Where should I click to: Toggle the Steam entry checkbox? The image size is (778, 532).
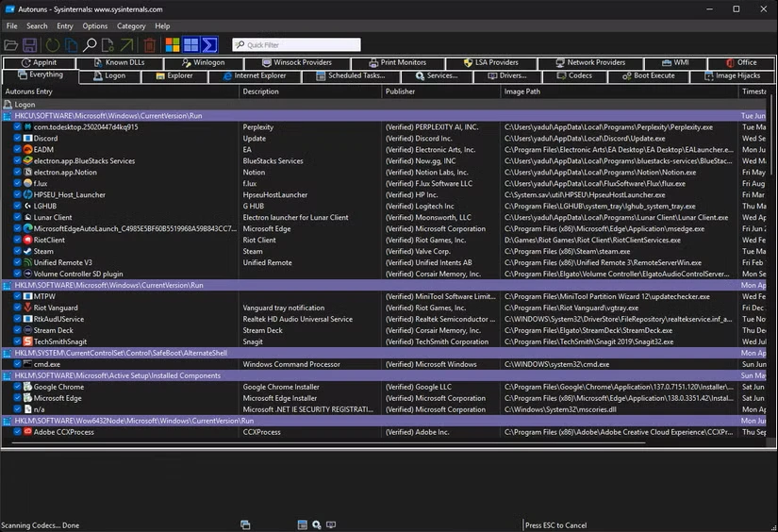[18, 252]
